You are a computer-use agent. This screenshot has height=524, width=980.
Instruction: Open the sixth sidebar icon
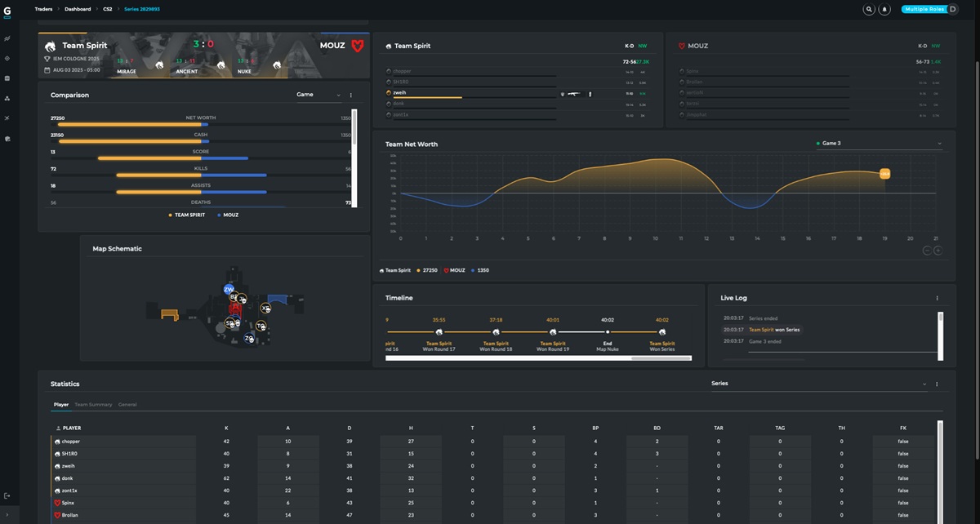(7, 139)
